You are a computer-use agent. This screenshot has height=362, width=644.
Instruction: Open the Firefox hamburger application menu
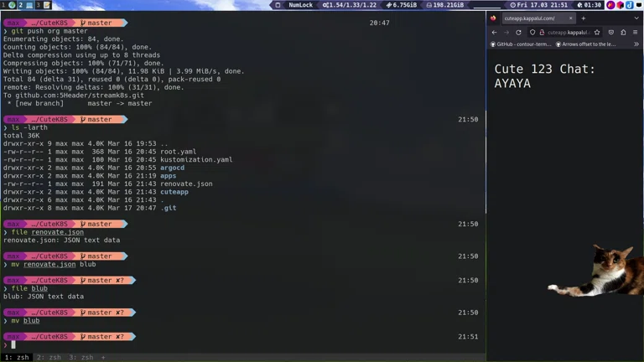(x=636, y=32)
